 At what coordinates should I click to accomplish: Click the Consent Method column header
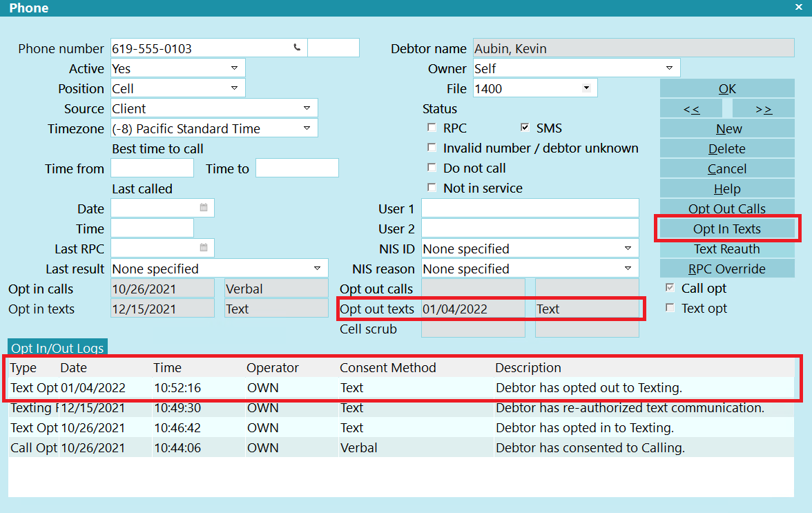coord(388,367)
